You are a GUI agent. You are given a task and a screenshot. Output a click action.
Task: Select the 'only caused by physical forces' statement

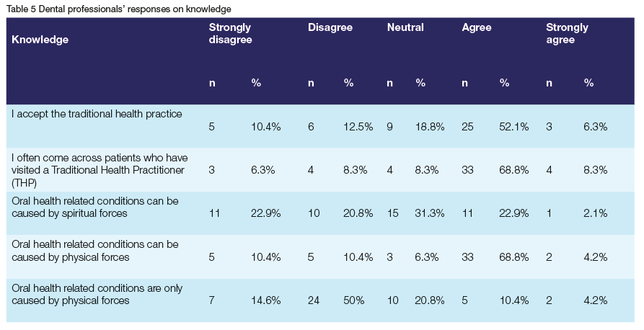[97, 294]
